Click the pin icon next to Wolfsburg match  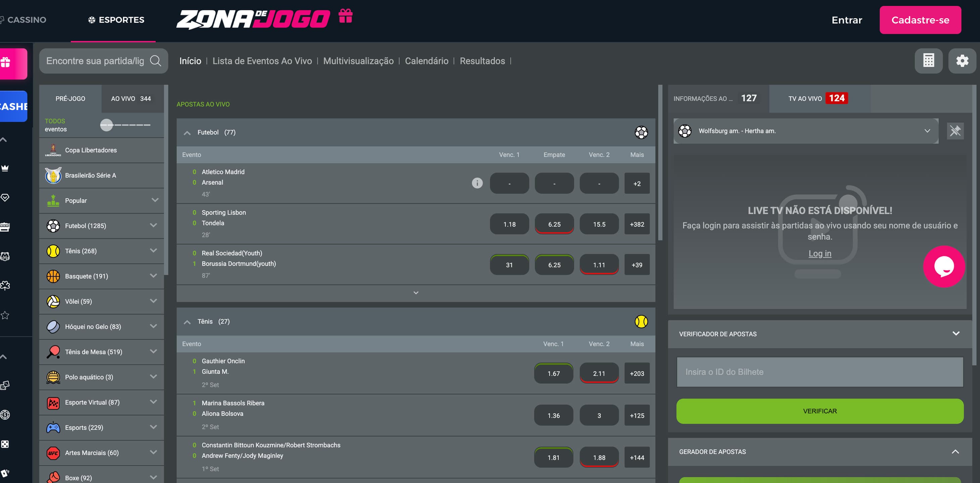[x=955, y=131]
